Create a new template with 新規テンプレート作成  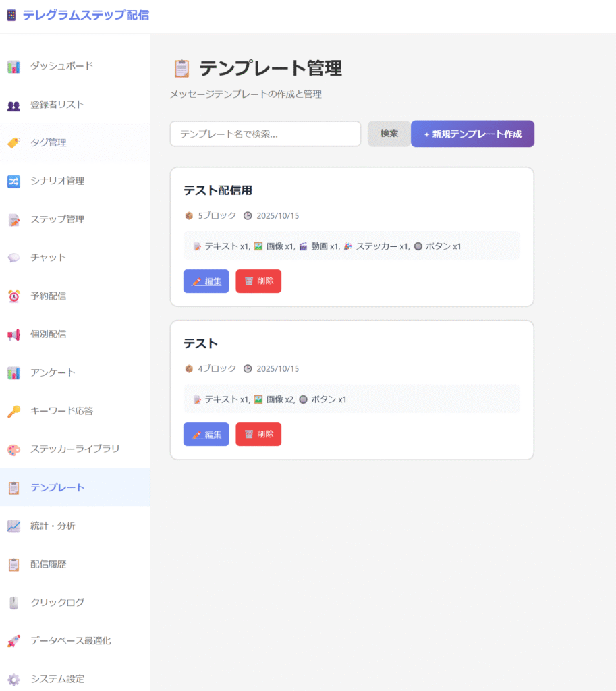pyautogui.click(x=472, y=134)
